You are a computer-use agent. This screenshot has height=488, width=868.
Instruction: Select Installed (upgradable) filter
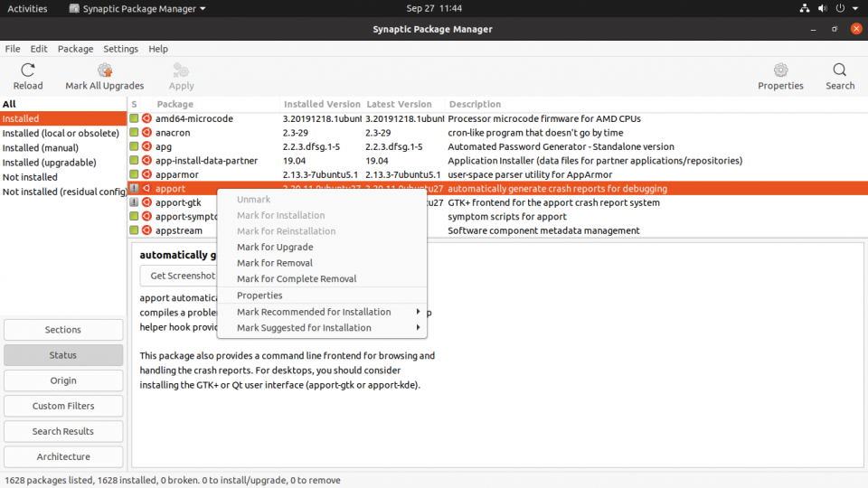63,163
